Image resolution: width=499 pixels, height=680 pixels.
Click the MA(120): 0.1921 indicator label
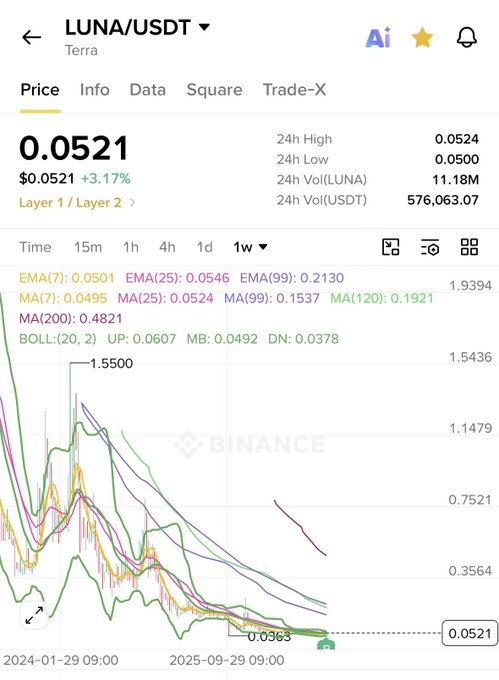382,298
